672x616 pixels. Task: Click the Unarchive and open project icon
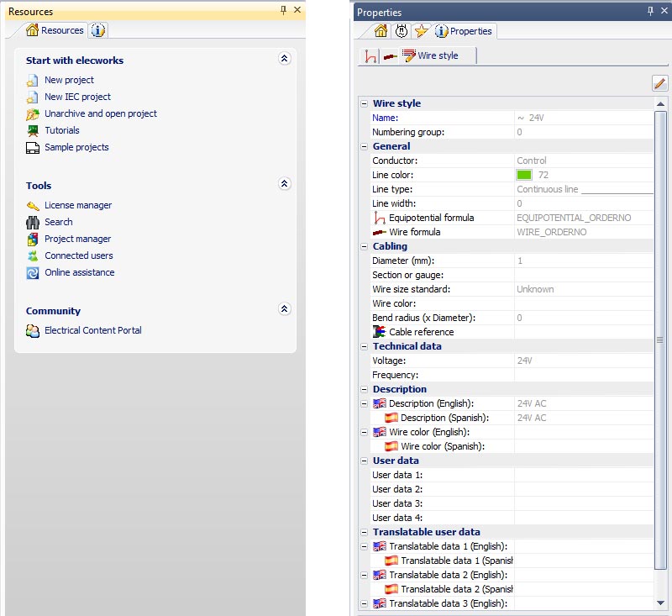[33, 114]
